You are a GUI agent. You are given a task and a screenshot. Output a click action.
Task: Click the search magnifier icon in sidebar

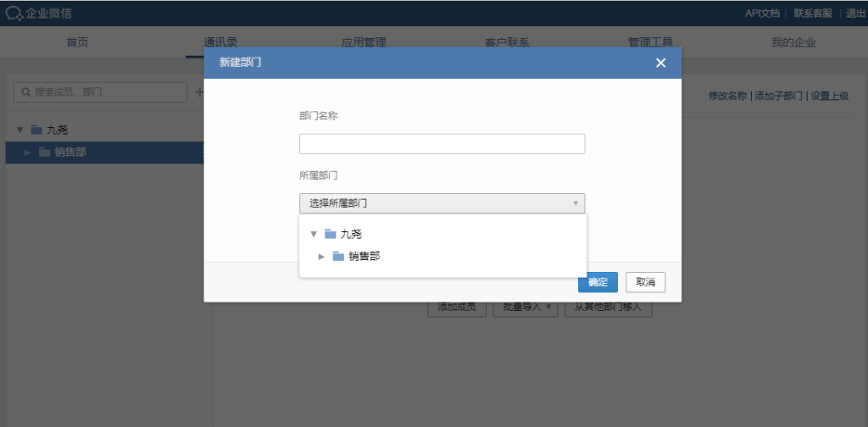pos(25,92)
